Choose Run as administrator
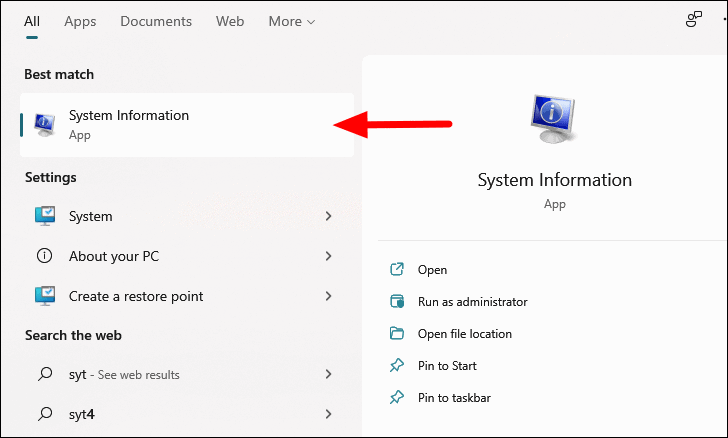 pyautogui.click(x=473, y=302)
